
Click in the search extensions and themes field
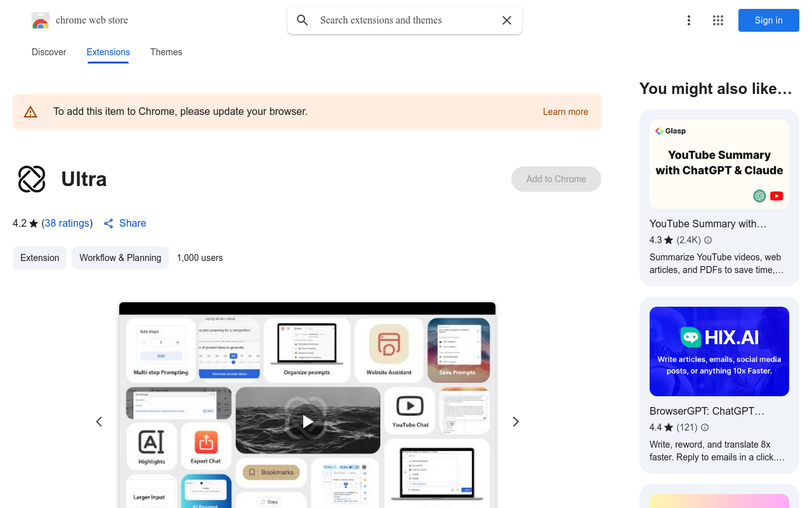(x=405, y=20)
